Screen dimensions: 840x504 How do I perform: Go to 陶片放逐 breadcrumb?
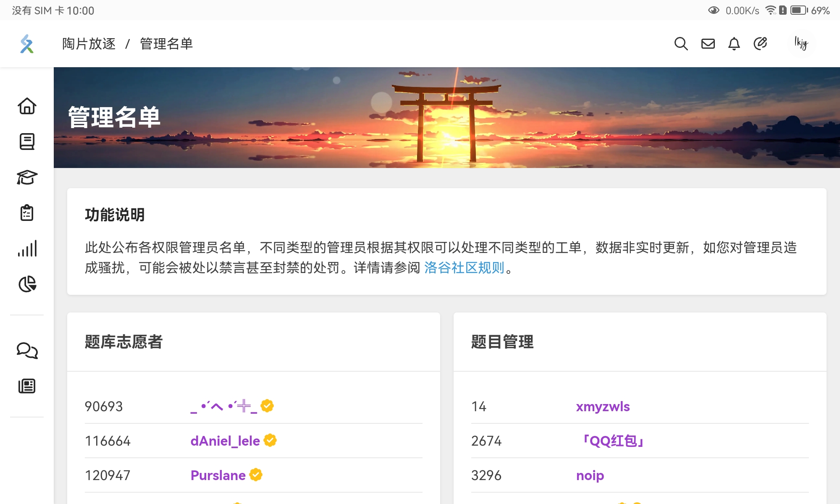89,44
